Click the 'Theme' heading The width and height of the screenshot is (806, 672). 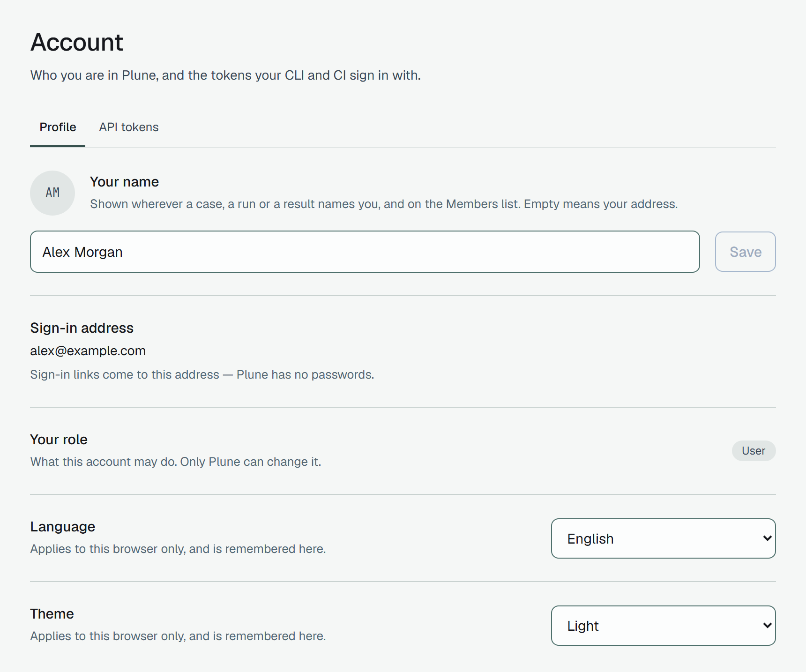(52, 614)
